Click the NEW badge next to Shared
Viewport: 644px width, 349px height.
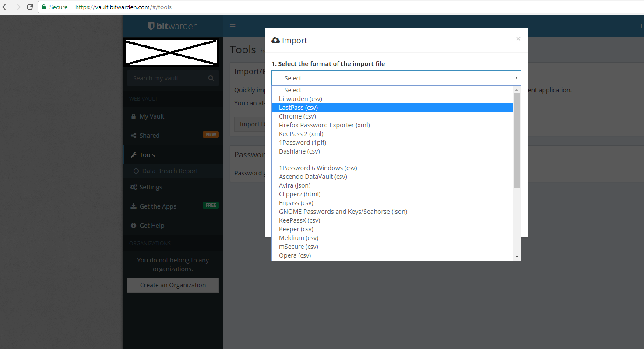click(x=211, y=135)
